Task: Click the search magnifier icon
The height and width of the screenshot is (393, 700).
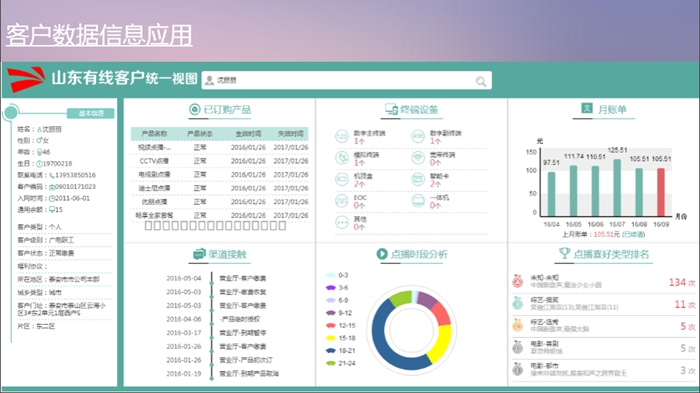Action: pyautogui.click(x=480, y=81)
